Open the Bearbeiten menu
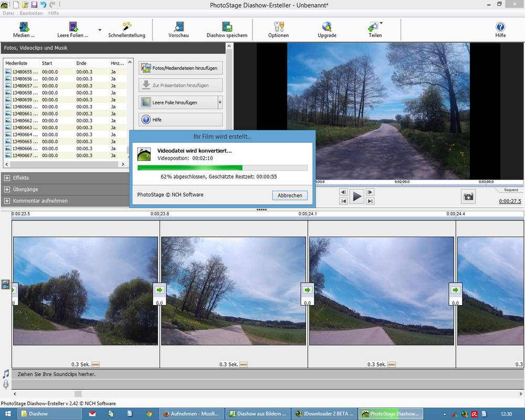Viewport: 525px width, 420px height. [x=31, y=13]
